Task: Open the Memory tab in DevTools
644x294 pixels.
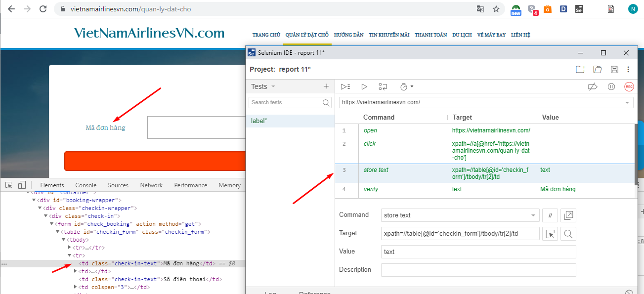Action: tap(230, 185)
